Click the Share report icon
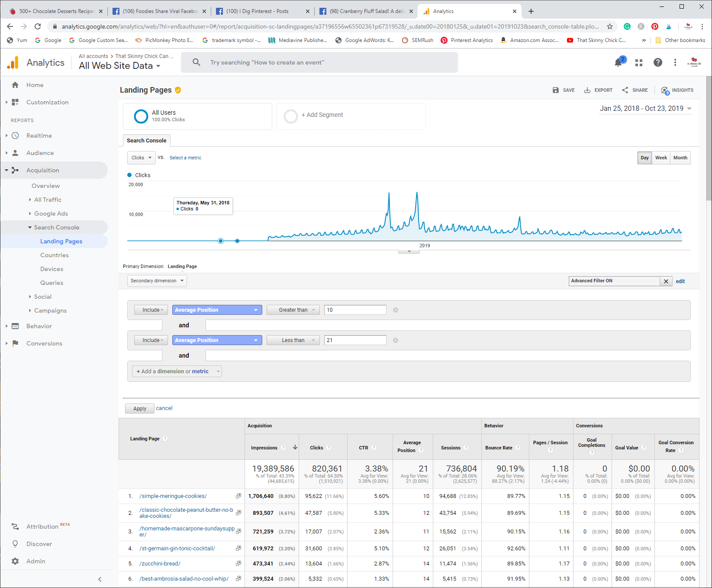712x588 pixels. click(625, 90)
